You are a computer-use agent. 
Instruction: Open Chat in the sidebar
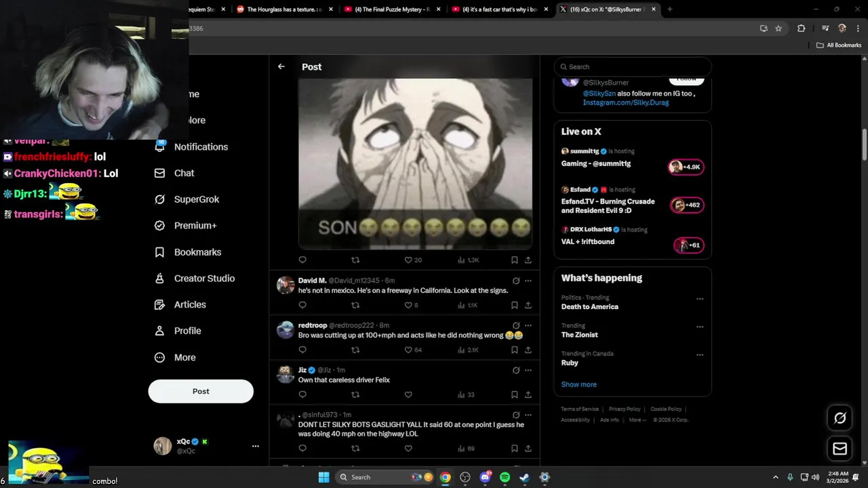[x=184, y=173]
